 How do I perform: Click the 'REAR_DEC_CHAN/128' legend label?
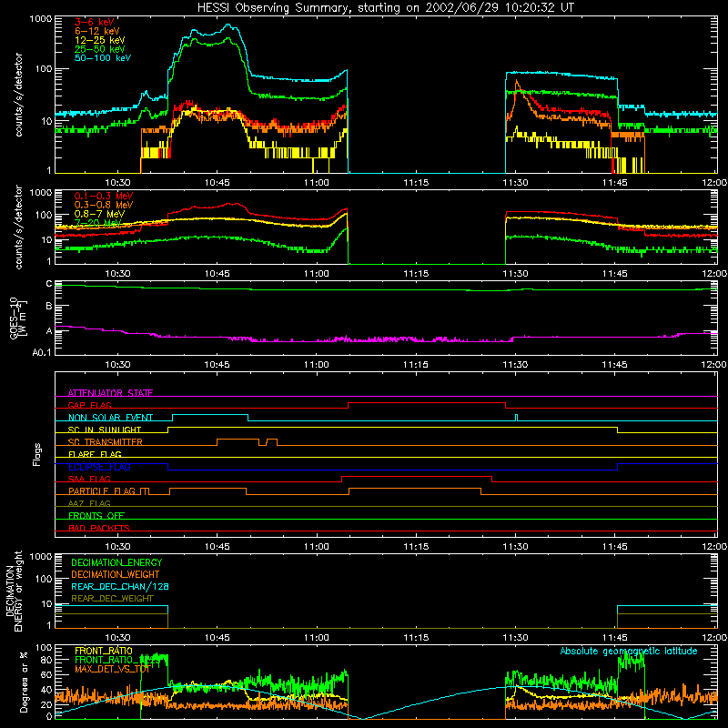tap(120, 587)
